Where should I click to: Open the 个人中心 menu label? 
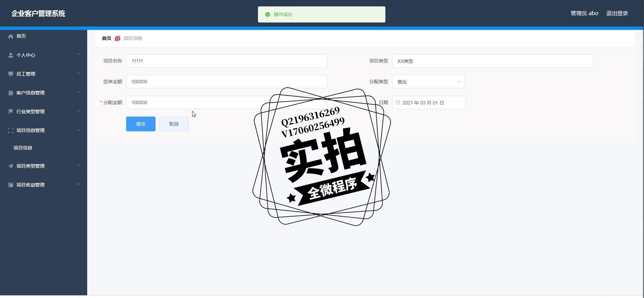[26, 55]
